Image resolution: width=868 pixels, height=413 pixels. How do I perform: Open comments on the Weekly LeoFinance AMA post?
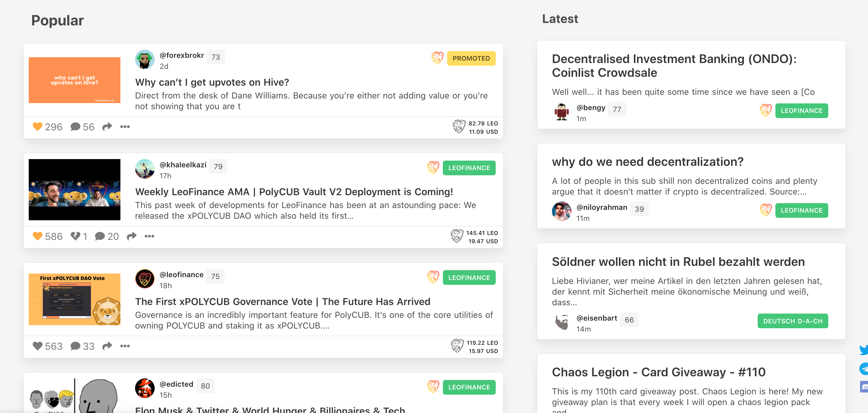(100, 236)
